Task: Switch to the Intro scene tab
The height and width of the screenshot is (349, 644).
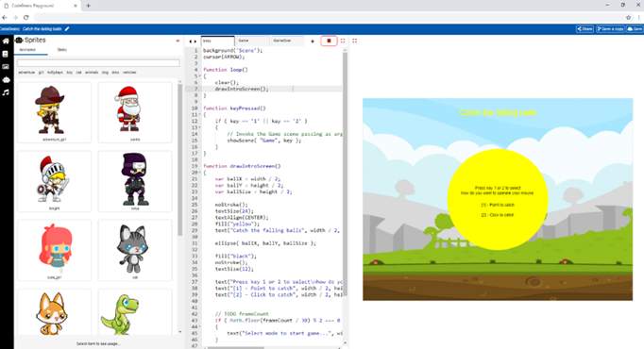Action: tap(218, 41)
